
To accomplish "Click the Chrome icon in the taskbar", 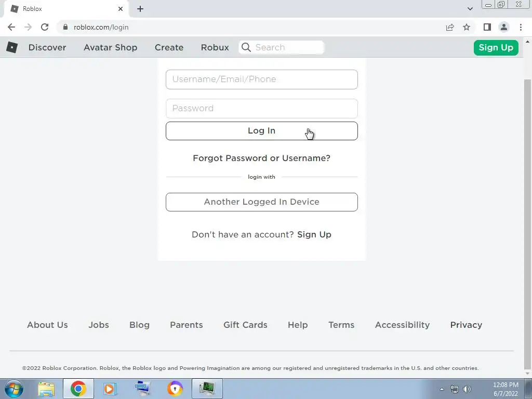I will click(78, 389).
